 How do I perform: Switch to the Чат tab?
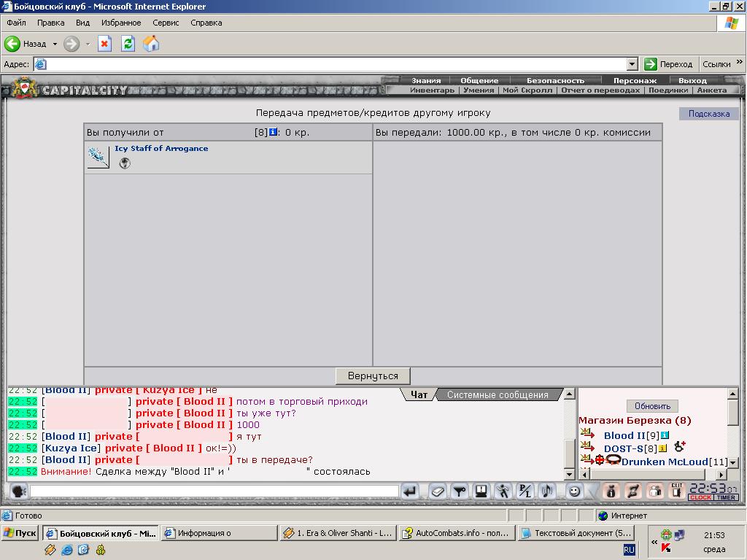pyautogui.click(x=419, y=394)
